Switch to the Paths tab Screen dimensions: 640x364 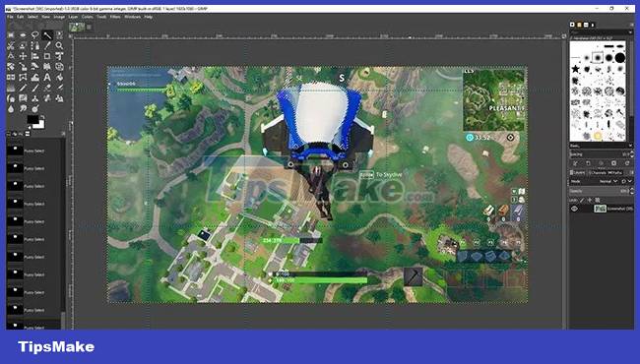[616, 173]
